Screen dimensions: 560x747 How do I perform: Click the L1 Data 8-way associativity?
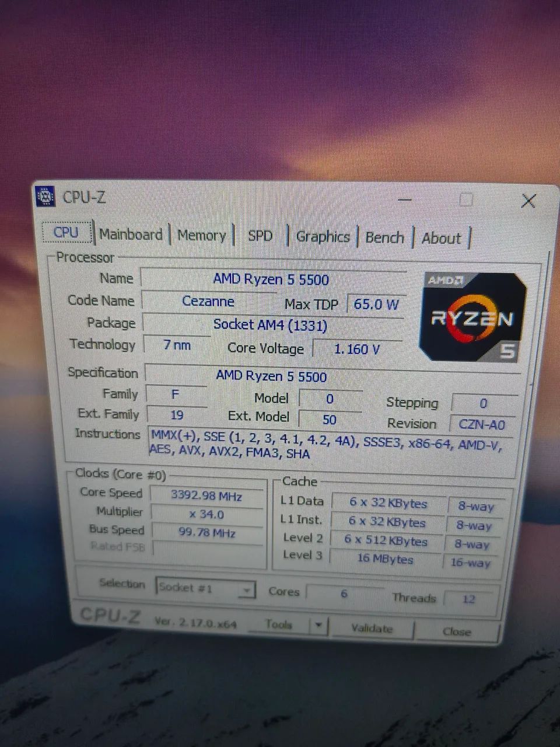[476, 507]
